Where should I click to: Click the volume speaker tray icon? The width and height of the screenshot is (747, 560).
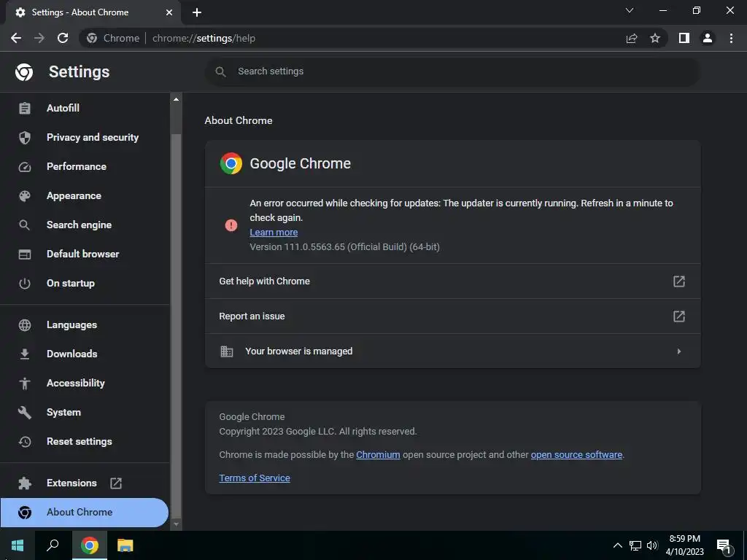click(x=652, y=545)
